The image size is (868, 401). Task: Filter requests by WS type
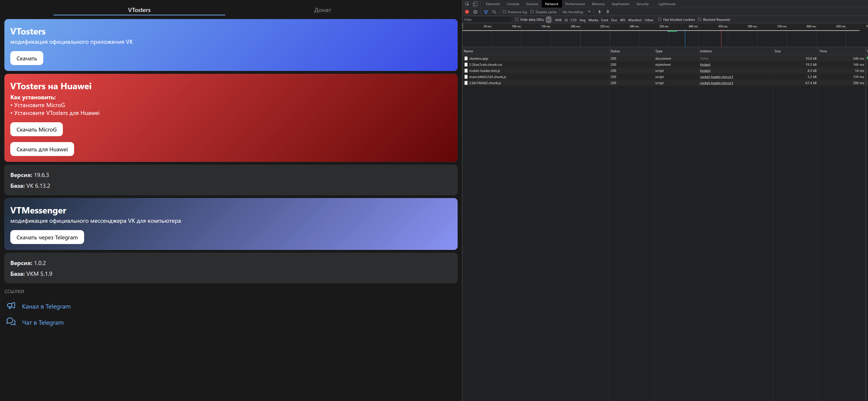[623, 20]
